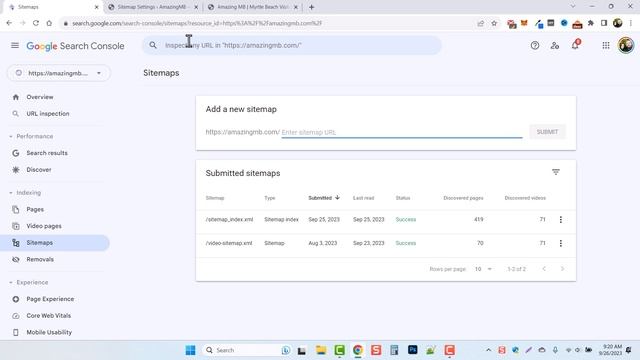Click the Discovered pages column header
This screenshot has height=360, width=640.
click(x=463, y=198)
